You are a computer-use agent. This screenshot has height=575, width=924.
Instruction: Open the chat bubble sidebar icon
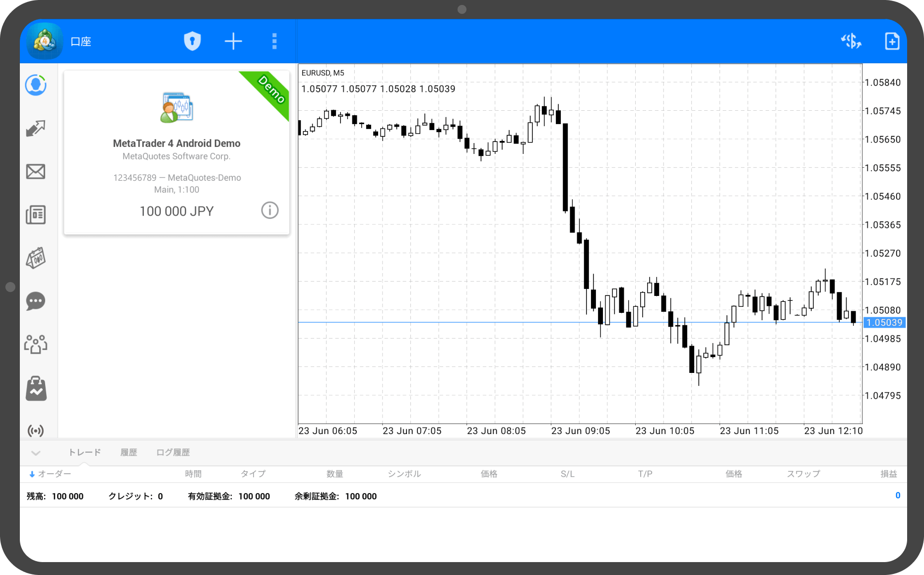(36, 301)
